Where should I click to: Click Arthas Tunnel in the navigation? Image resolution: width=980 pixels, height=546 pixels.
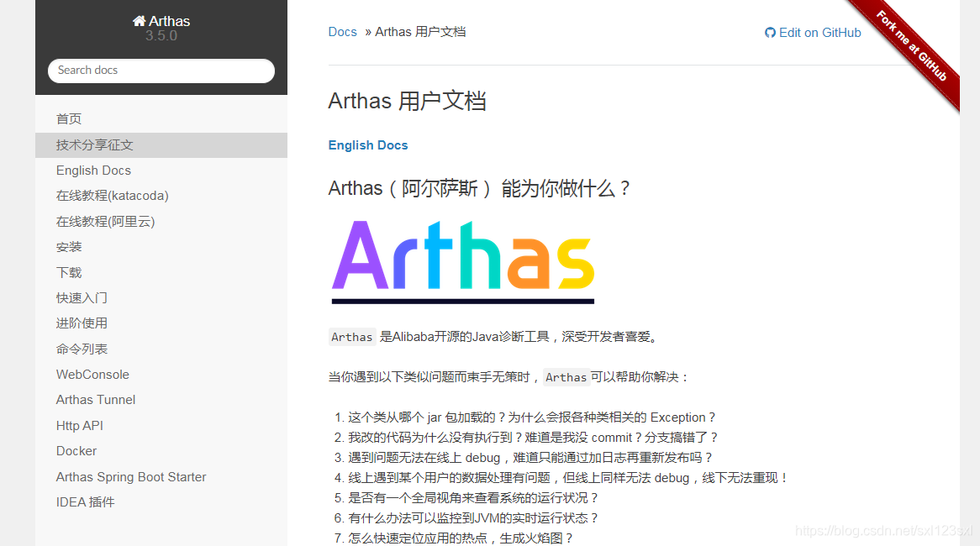tap(95, 400)
